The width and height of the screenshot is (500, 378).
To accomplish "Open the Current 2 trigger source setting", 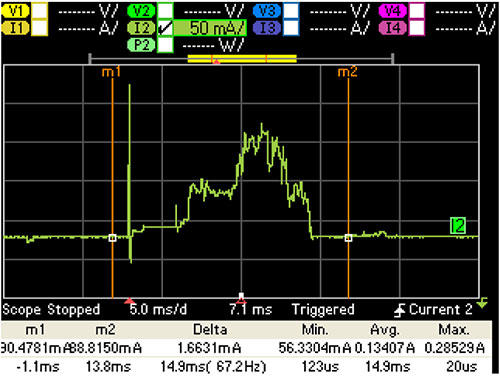I will pyautogui.click(x=440, y=310).
